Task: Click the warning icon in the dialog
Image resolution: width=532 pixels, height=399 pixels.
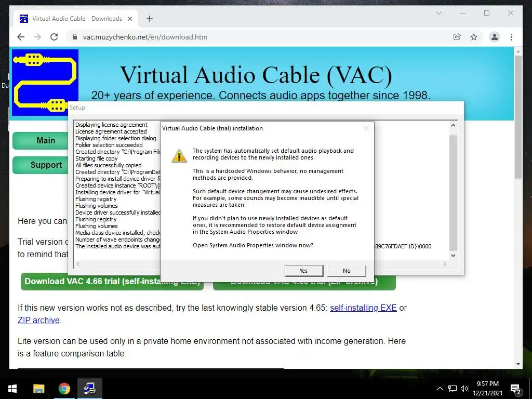Action: click(x=179, y=156)
